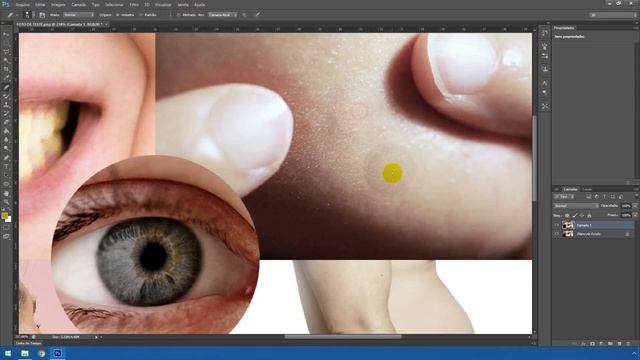
Task: Select the Pen tool
Action: [x=6, y=158]
